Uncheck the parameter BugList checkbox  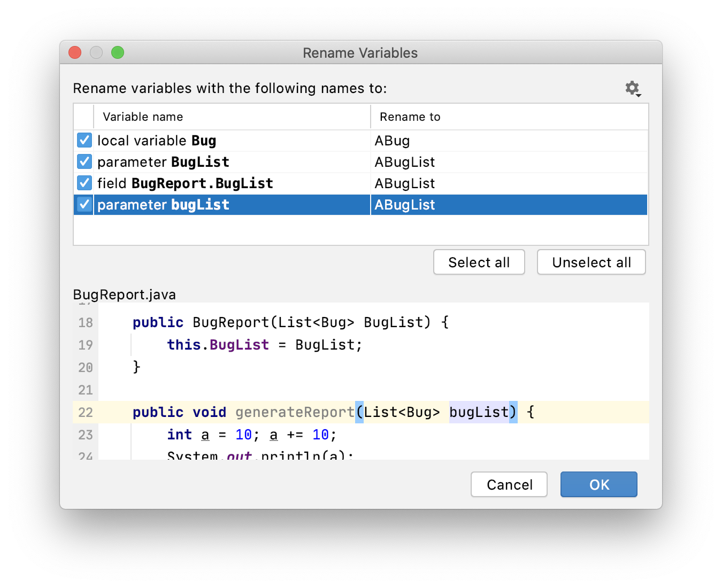tap(85, 161)
